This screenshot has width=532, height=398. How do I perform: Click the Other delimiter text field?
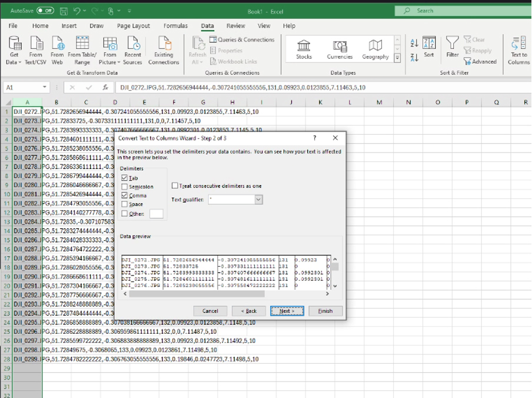pos(157,213)
